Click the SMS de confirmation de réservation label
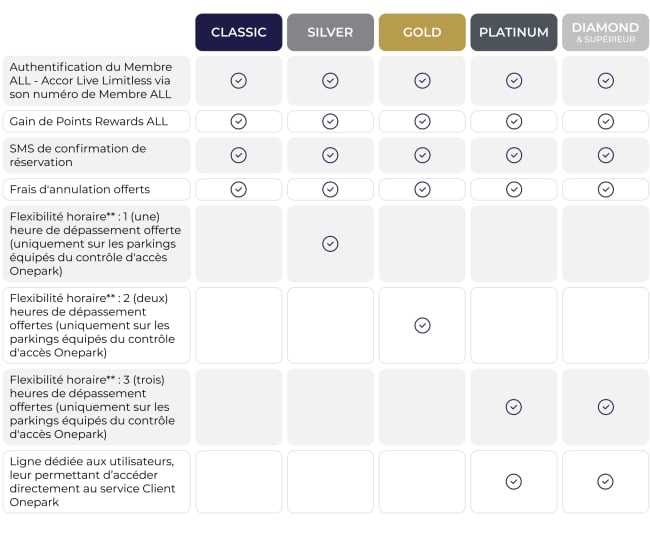Image resolution: width=650 pixels, height=544 pixels. pos(78,155)
